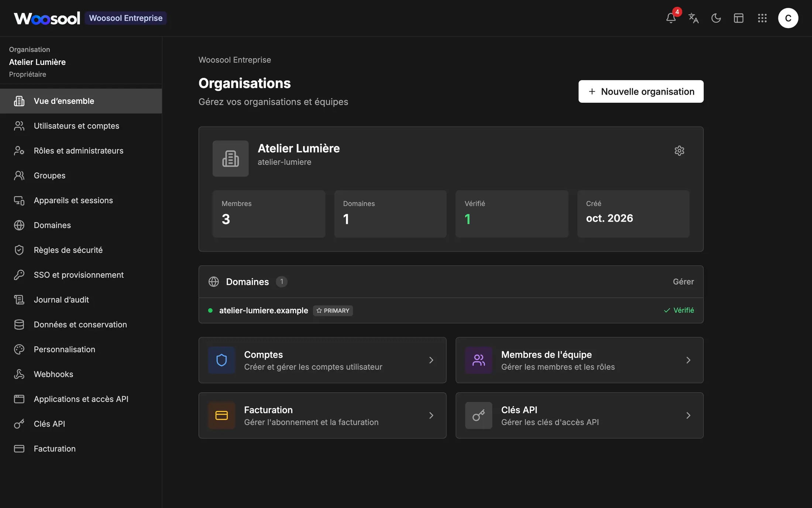Image resolution: width=812 pixels, height=508 pixels.
Task: Click the layout panel icon in header
Action: click(x=739, y=18)
